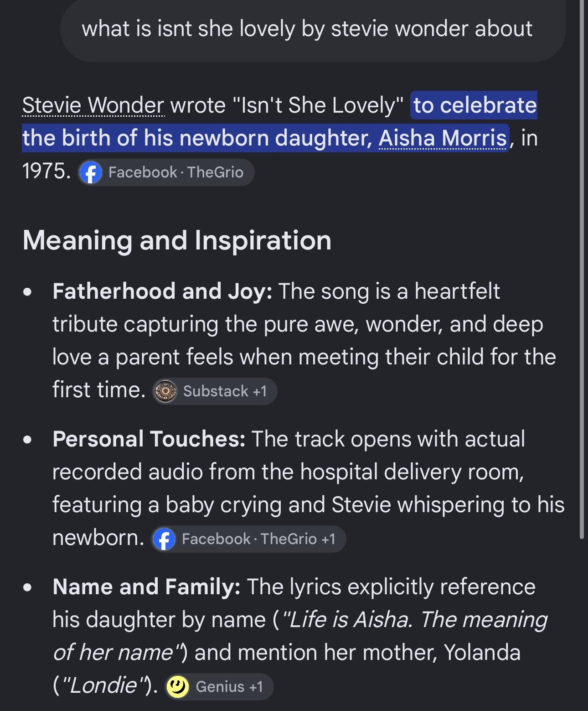The height and width of the screenshot is (711, 588).
Task: Open the Facebook · TheGrio source chip after 1975
Action: click(x=165, y=172)
